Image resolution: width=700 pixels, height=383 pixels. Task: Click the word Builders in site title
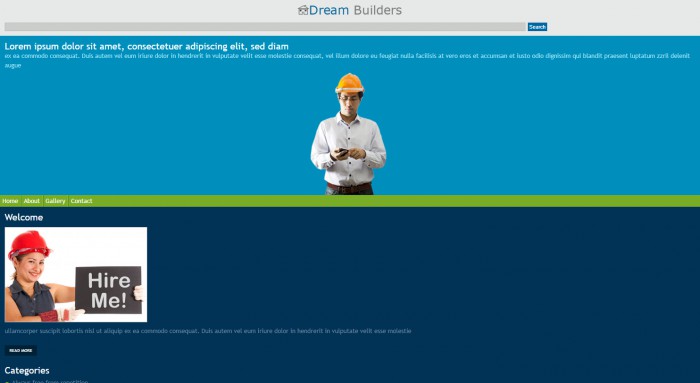pyautogui.click(x=378, y=10)
